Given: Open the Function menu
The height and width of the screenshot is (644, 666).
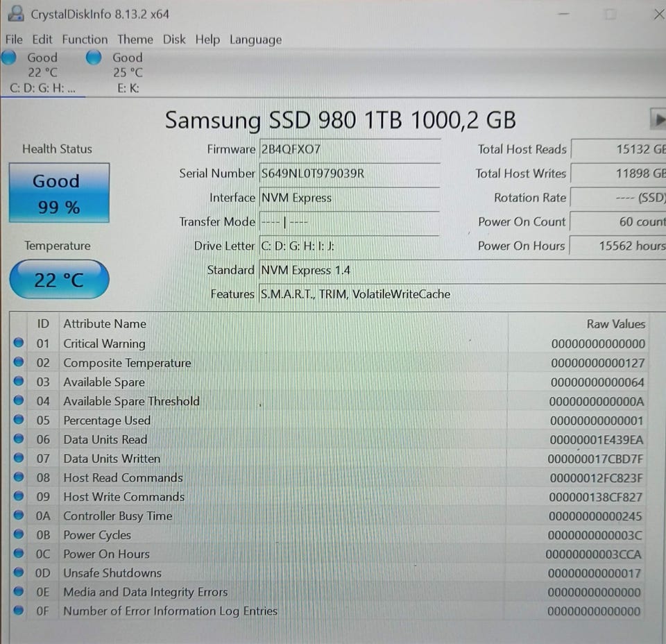Looking at the screenshot, I should click(x=85, y=40).
